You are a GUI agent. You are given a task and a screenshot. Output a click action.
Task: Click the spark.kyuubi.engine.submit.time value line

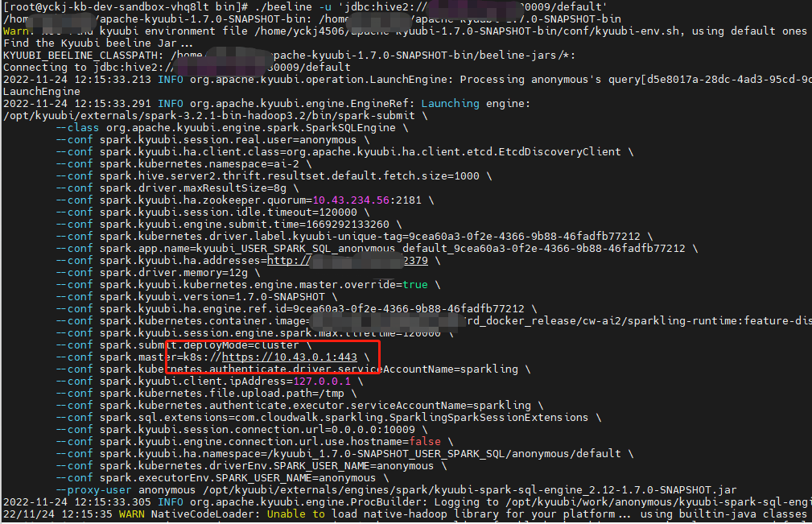click(x=229, y=225)
